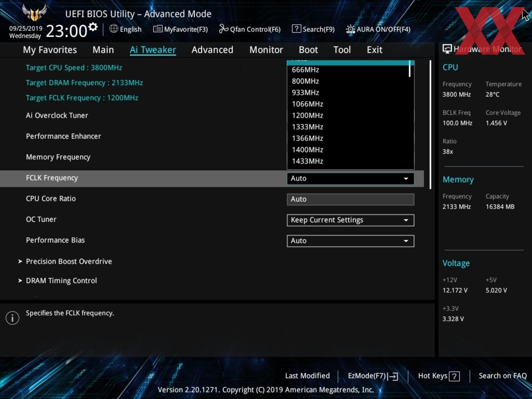The image size is (532, 399).
Task: Click the 12.172 V reading
Action: point(455,290)
